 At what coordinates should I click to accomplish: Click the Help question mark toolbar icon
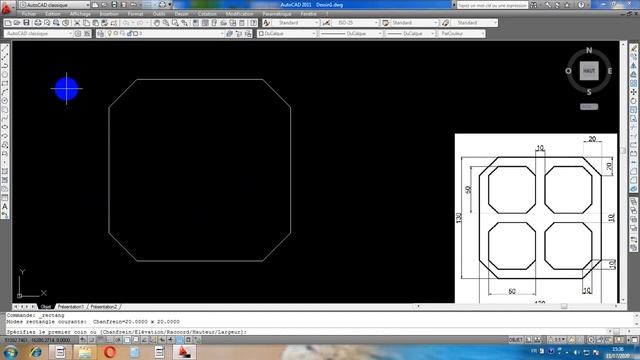(x=253, y=23)
